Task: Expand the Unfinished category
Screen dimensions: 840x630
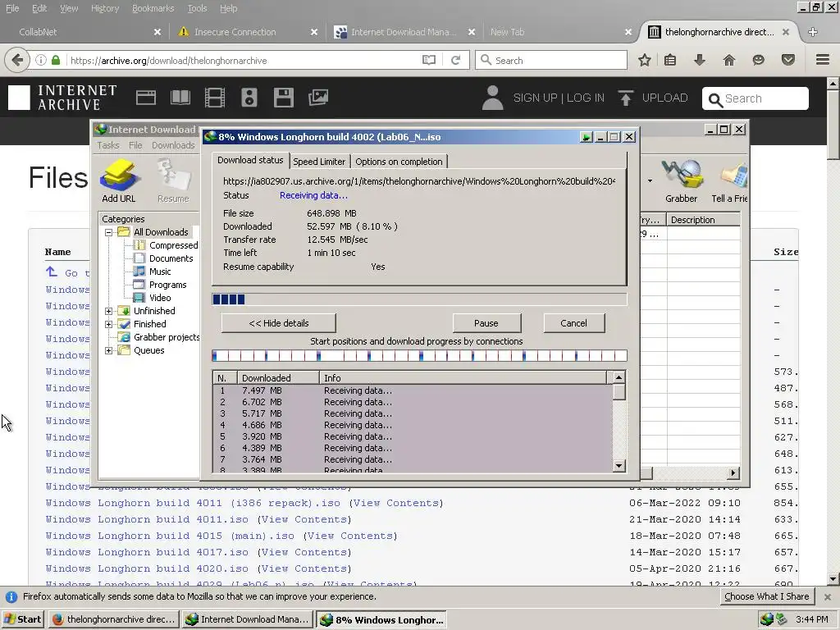Action: pos(109,311)
